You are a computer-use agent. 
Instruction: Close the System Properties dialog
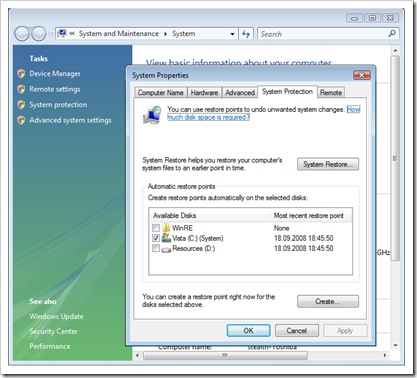[x=362, y=75]
